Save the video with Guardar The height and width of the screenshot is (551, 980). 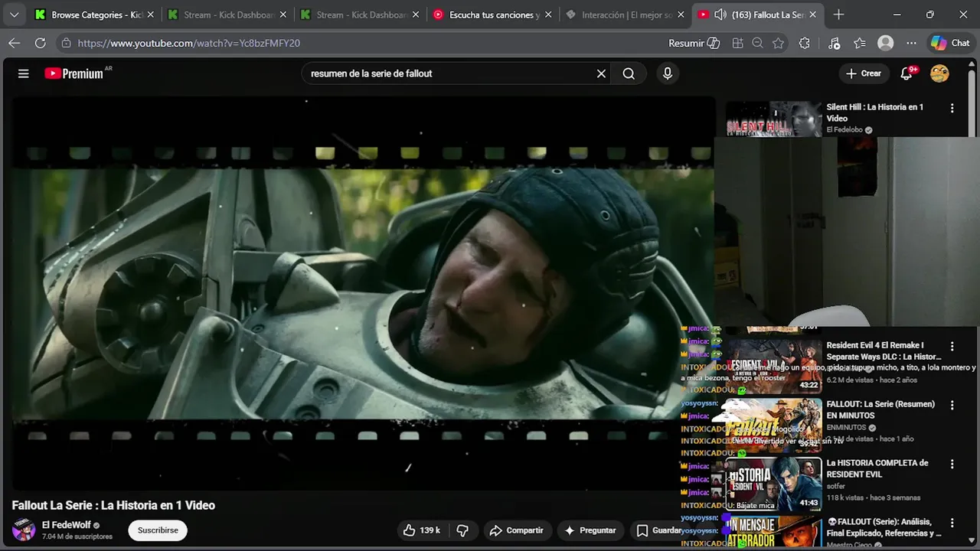[659, 530]
